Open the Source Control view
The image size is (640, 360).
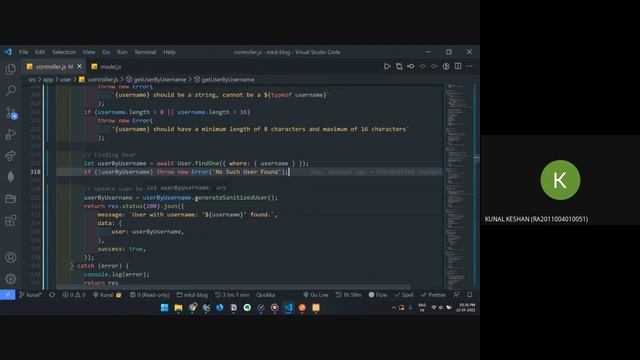coord(11,113)
